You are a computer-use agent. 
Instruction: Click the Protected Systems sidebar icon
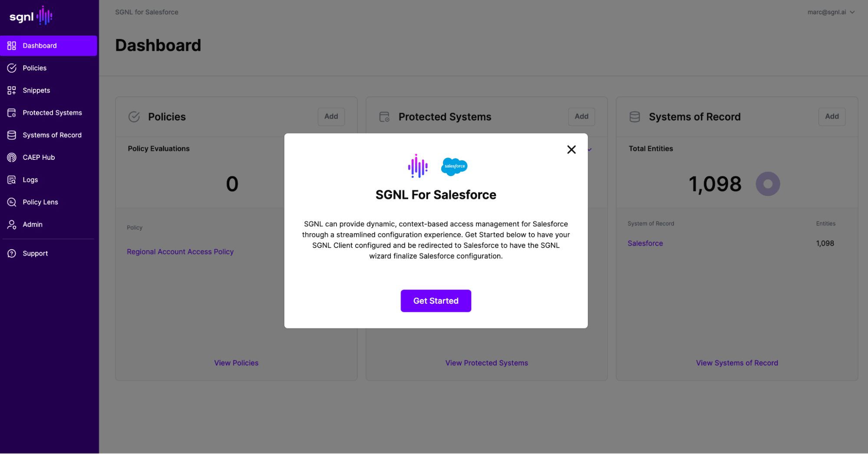pyautogui.click(x=12, y=113)
